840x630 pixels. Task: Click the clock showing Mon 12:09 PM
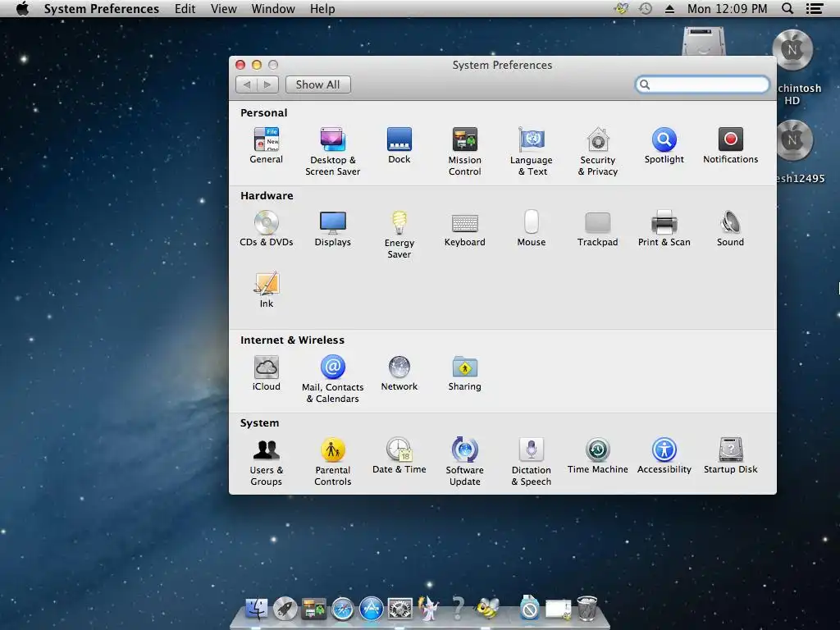click(727, 8)
